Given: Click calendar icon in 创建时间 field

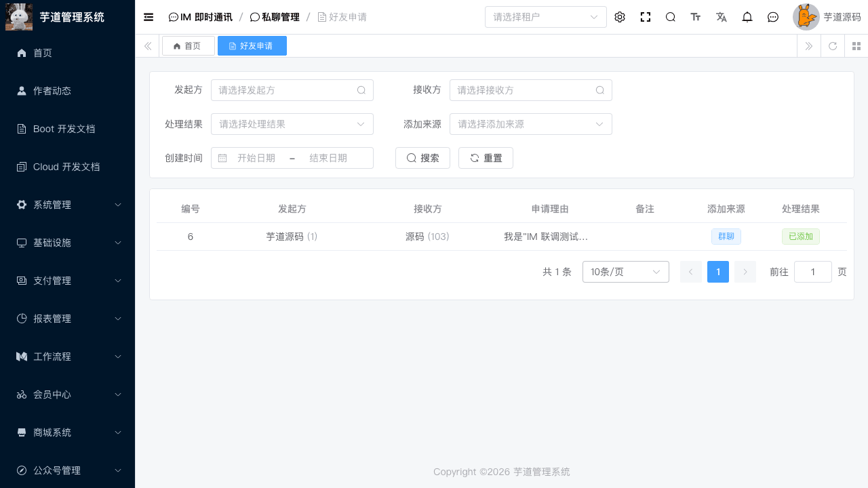Looking at the screenshot, I should [x=222, y=158].
